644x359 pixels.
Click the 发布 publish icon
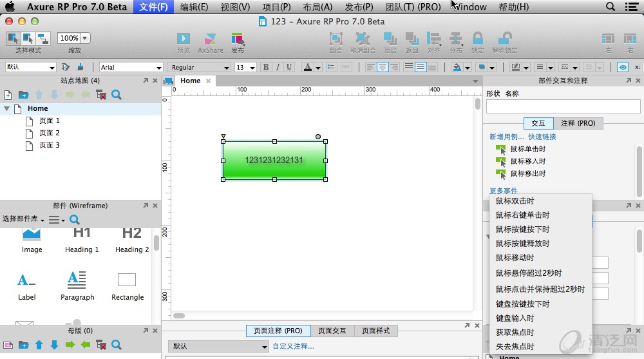238,40
